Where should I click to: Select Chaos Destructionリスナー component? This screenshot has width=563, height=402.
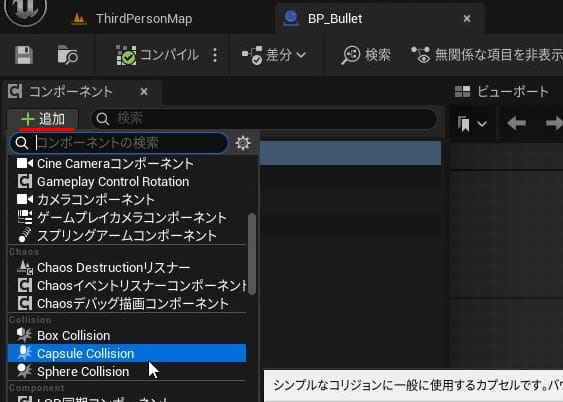click(127, 268)
